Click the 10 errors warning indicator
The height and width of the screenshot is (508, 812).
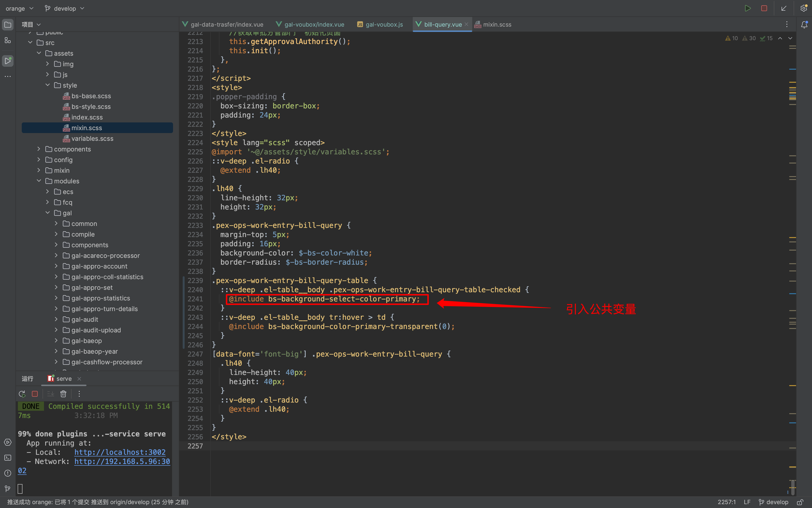point(732,38)
